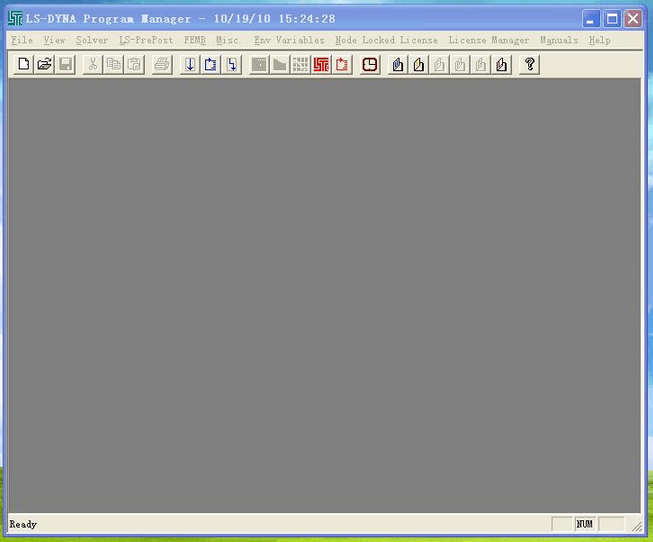This screenshot has height=542, width=653.
Task: Click the blue looping arrow box icon
Action: (211, 64)
